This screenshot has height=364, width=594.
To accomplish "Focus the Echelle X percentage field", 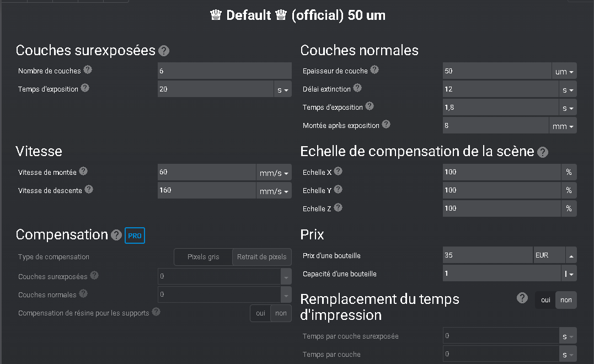I will (501, 172).
